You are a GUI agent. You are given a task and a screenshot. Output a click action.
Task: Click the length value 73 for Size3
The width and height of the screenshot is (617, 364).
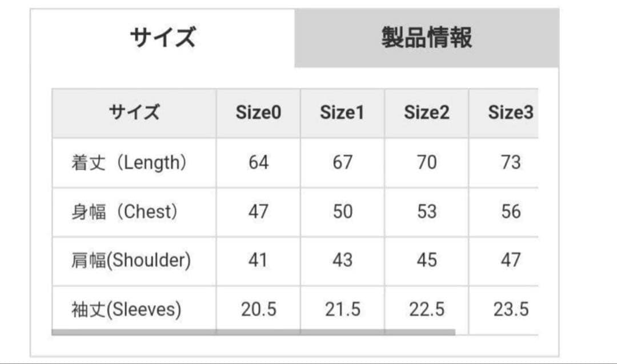[x=510, y=162]
